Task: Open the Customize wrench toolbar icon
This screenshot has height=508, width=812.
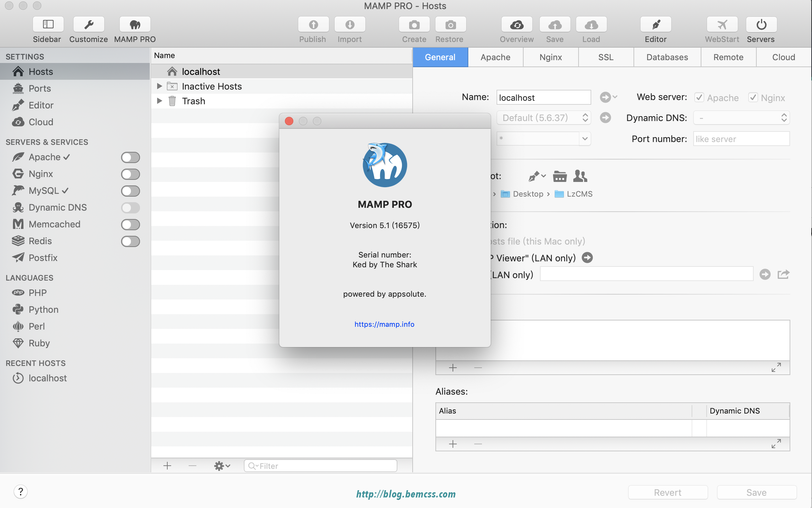Action: pyautogui.click(x=89, y=25)
